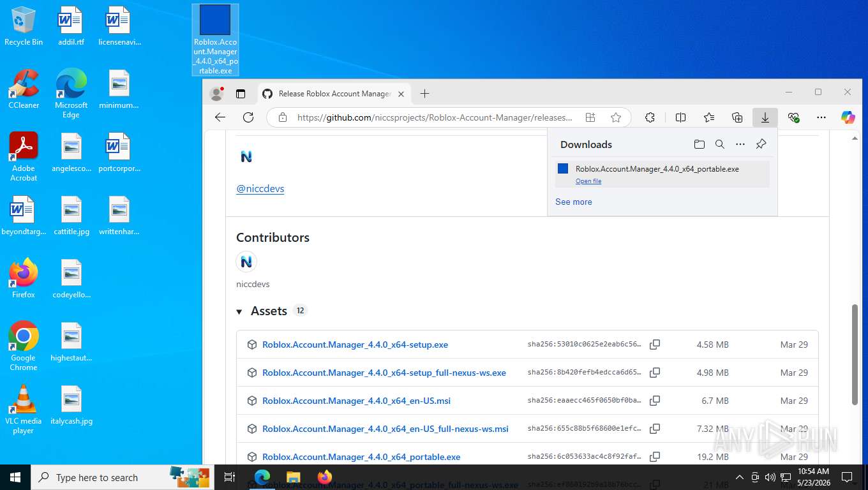Viewport: 868px width, 490px height.
Task: Open Edge Settings and more menu
Action: [821, 117]
